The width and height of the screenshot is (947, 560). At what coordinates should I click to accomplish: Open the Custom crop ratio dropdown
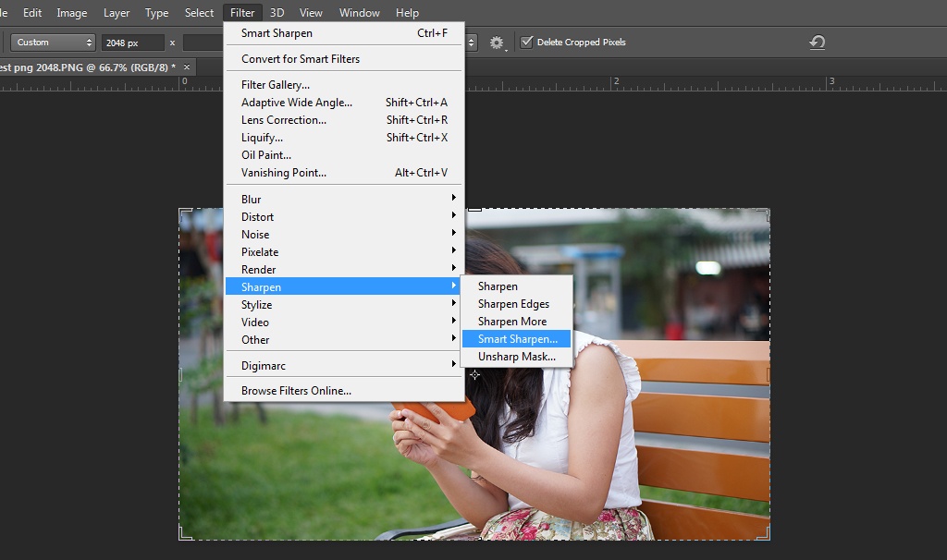pos(54,43)
